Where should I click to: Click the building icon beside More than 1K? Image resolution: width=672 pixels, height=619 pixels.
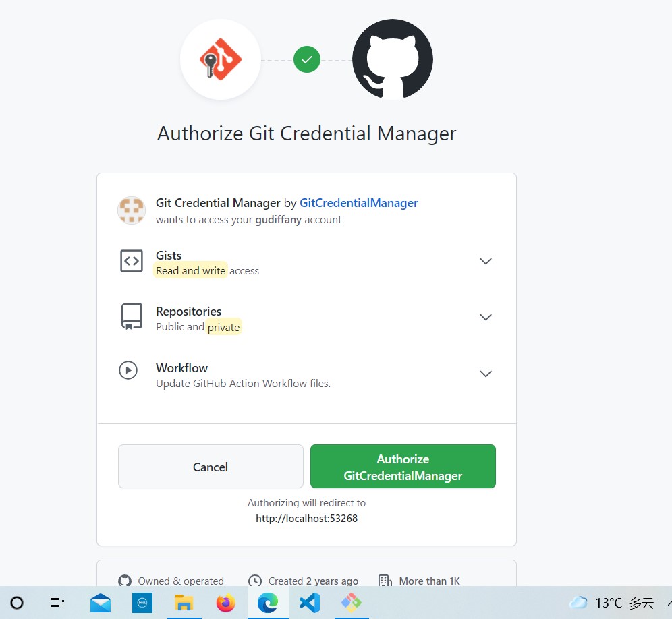tap(385, 581)
